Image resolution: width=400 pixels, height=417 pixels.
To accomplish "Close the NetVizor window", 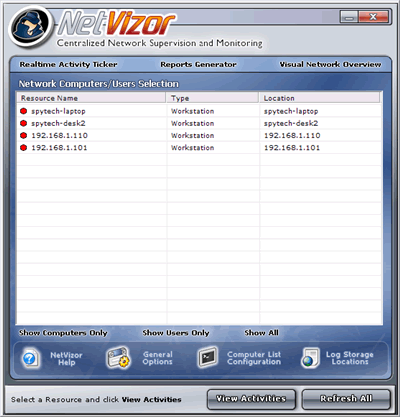I will tap(373, 17).
